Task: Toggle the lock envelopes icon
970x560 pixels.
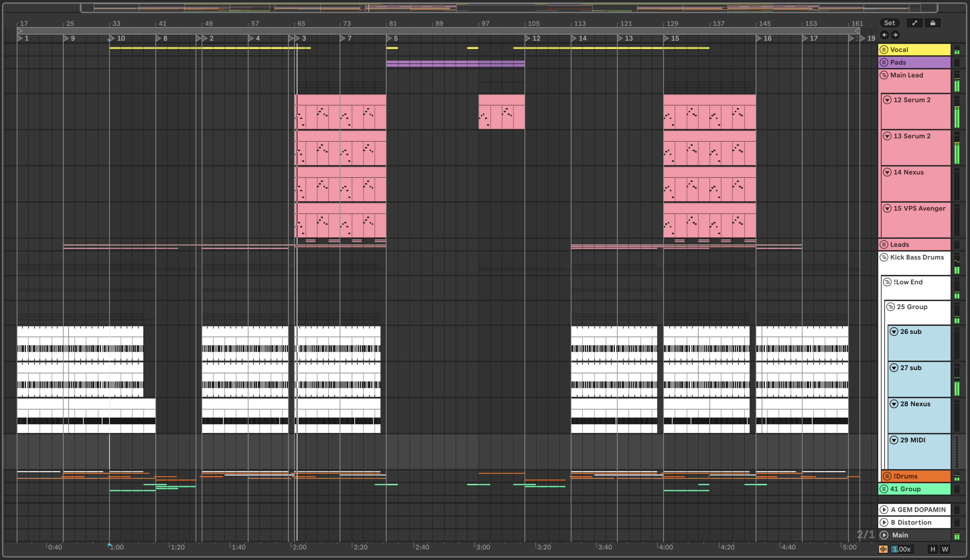Action: [x=933, y=23]
